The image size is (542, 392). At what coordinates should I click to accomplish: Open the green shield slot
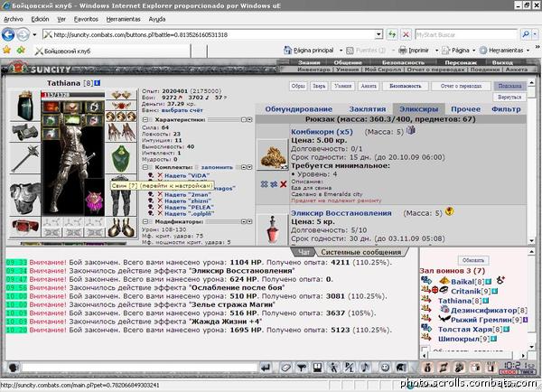(x=121, y=158)
